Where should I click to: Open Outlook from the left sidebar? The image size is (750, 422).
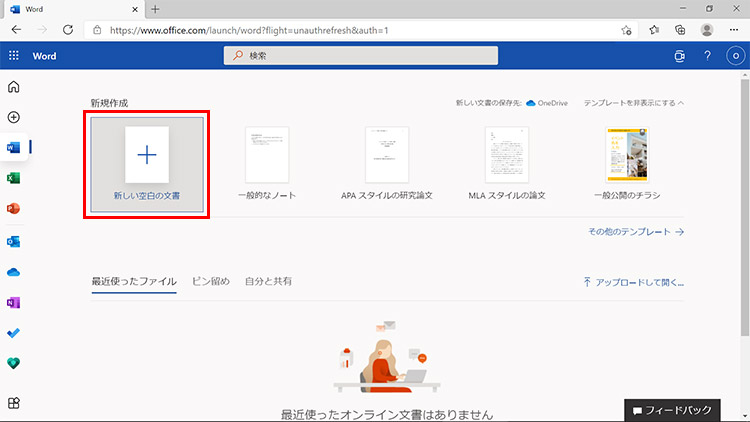click(x=14, y=241)
